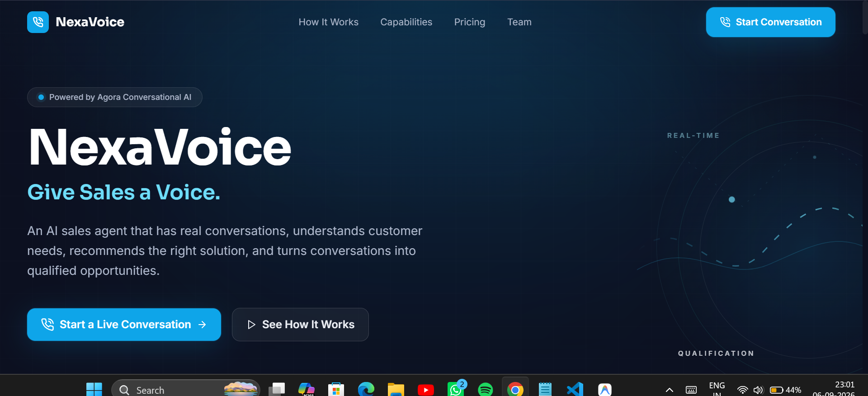Click the ENG IN language indicator
868x396 pixels.
click(x=717, y=389)
